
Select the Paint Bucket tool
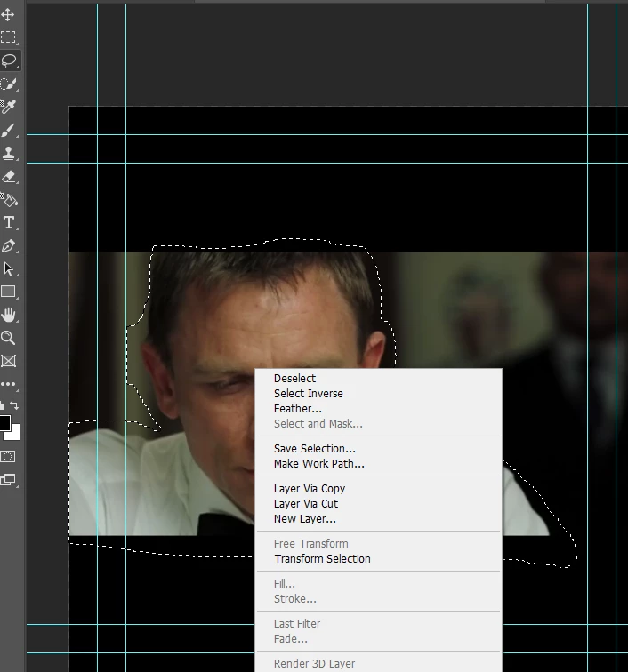pyautogui.click(x=8, y=199)
